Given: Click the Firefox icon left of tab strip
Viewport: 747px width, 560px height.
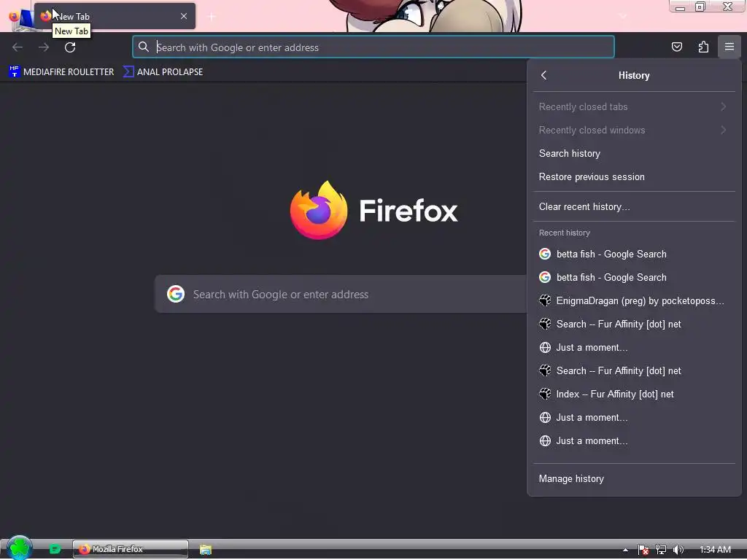Looking at the screenshot, I should click(14, 17).
